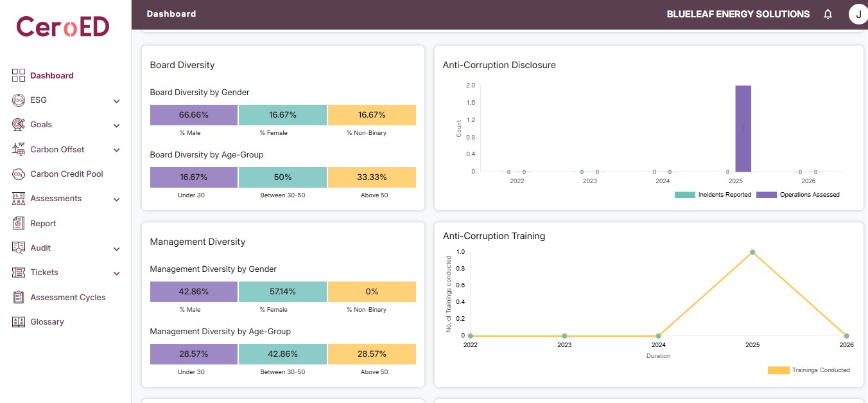This screenshot has height=403, width=868.
Task: Click the Goals target icon
Action: click(x=19, y=125)
